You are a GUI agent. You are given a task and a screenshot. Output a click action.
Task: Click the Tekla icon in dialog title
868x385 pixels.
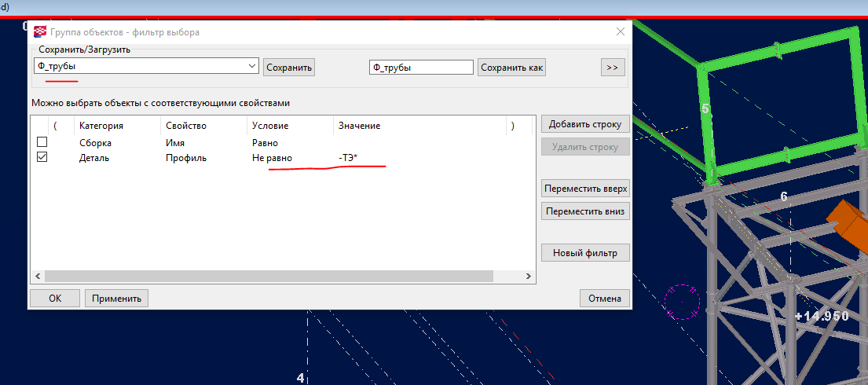[40, 32]
